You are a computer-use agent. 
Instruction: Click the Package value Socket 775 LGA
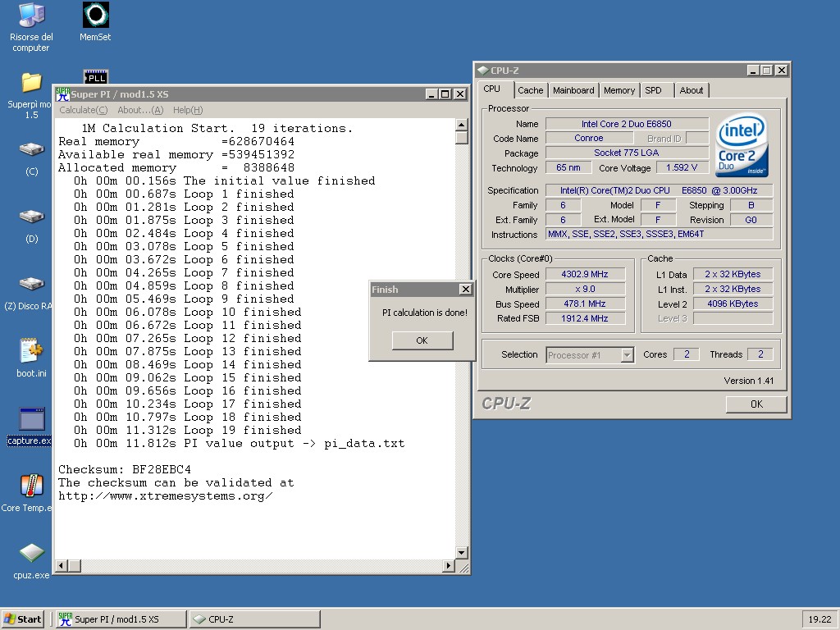(627, 153)
